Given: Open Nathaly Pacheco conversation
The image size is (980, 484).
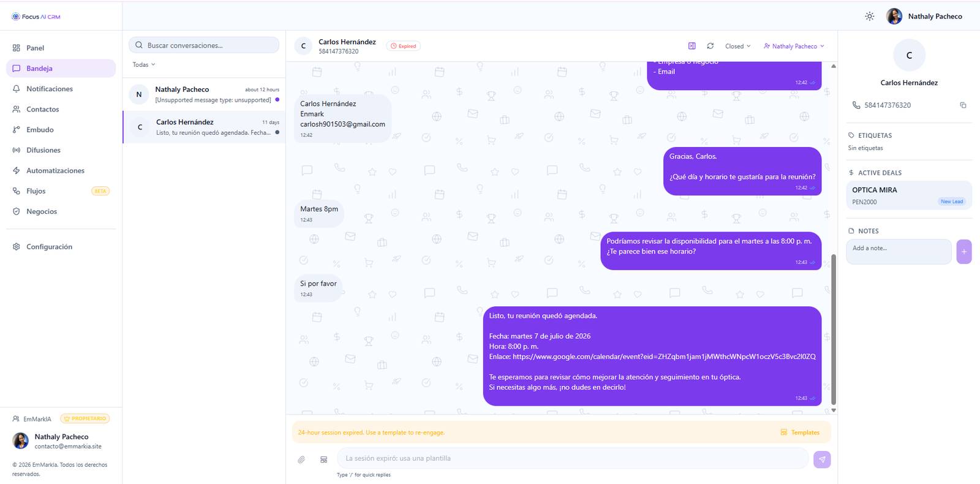Looking at the screenshot, I should 204,94.
